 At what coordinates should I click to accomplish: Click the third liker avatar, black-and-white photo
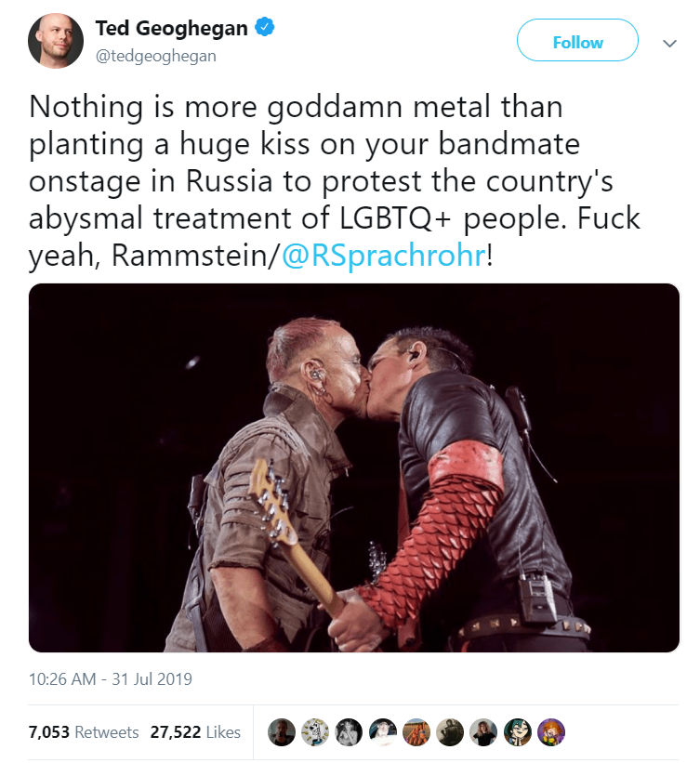[x=349, y=732]
